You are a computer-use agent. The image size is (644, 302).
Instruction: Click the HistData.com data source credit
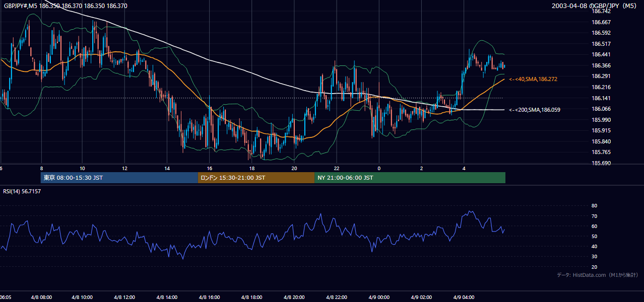pyautogui.click(x=598, y=275)
